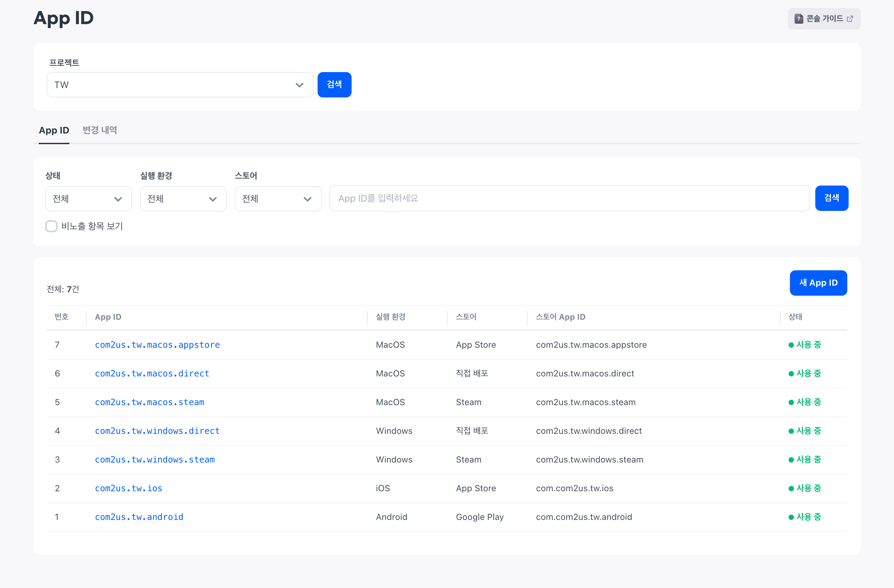894x588 pixels.
Task: Click the green status dot for com2us.tw.macos.steam
Action: 791,402
